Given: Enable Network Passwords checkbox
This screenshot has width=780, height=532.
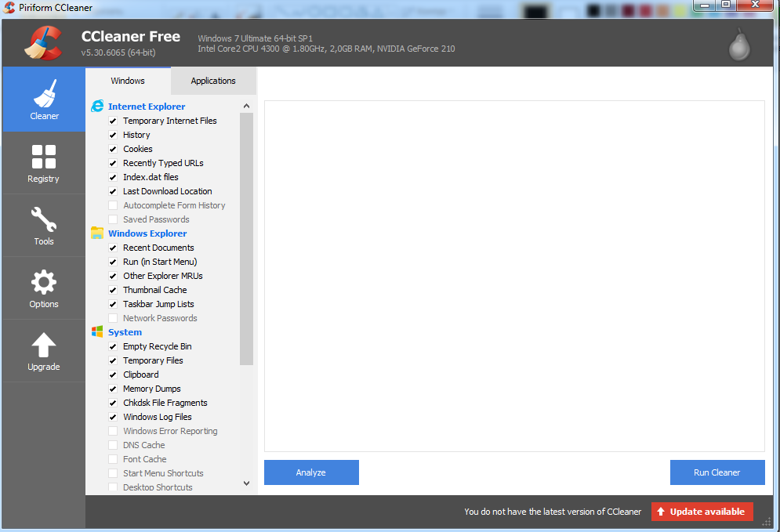Looking at the screenshot, I should point(113,318).
